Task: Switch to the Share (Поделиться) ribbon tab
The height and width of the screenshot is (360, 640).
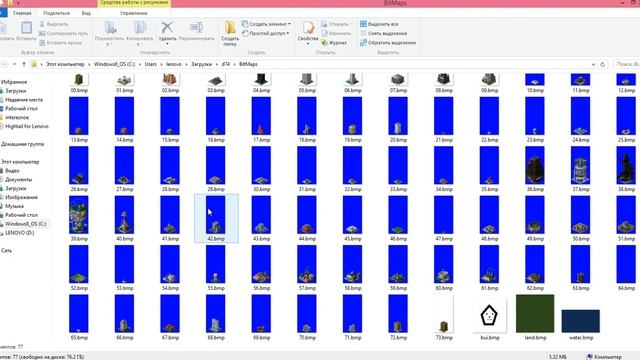Action: click(56, 13)
